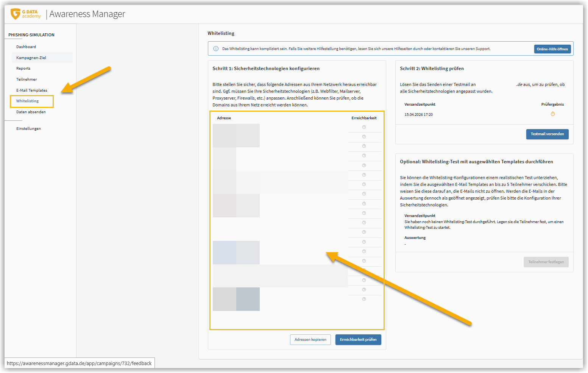588x373 pixels.
Task: Open E-Mail Templates in the sidebar
Action: (x=32, y=91)
